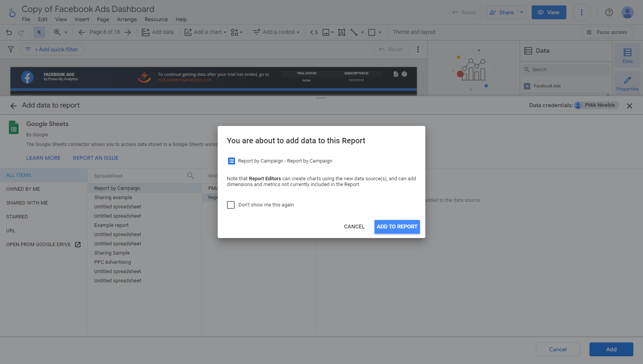Click the Pause updates toggle button
Viewport: 643px width, 364px height.
(x=607, y=32)
